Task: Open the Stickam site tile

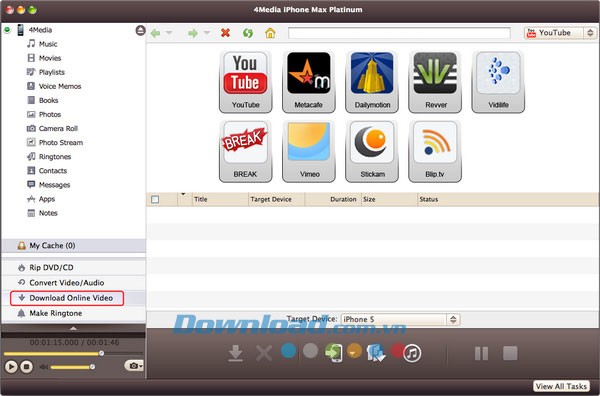Action: pyautogui.click(x=372, y=151)
